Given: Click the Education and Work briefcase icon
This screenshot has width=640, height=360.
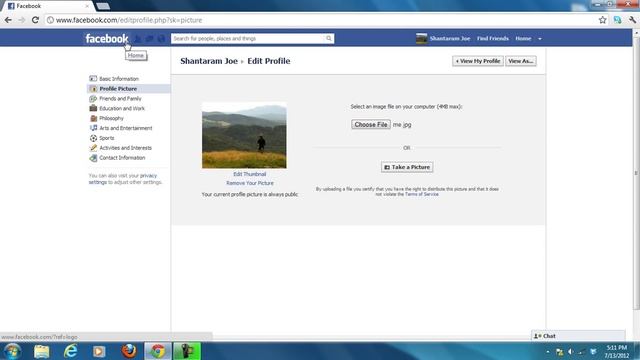Looking at the screenshot, I should click(93, 108).
